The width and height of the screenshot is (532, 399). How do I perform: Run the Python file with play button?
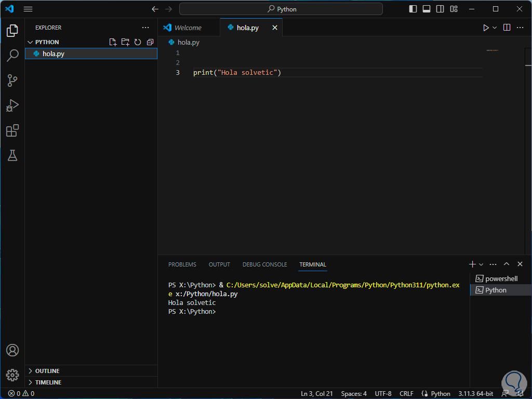pos(486,28)
